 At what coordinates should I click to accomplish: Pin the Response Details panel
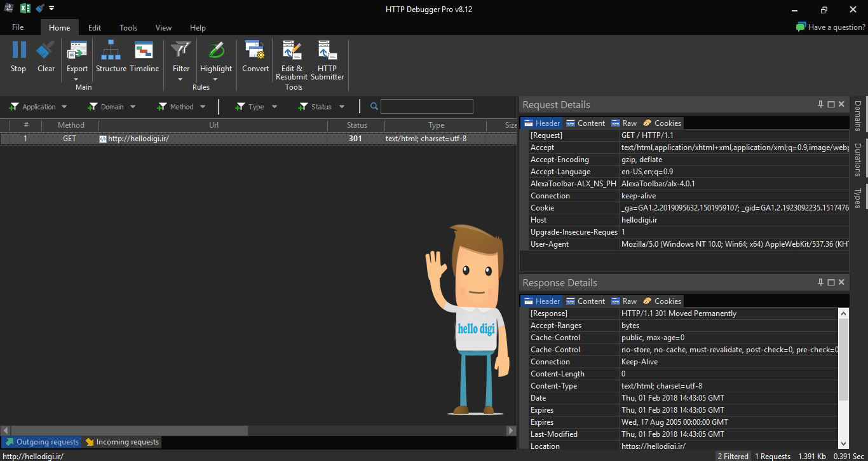click(820, 282)
